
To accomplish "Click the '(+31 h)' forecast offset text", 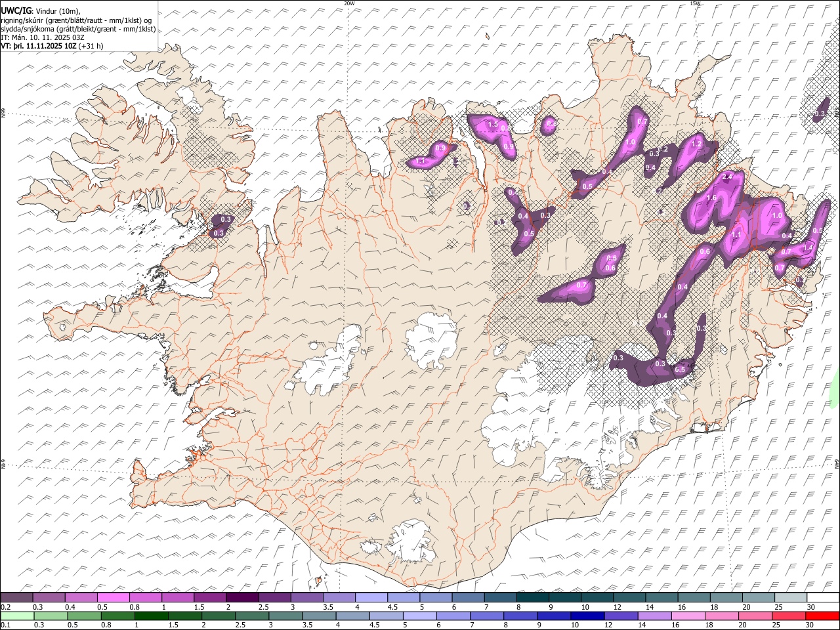I will pyautogui.click(x=92, y=46).
